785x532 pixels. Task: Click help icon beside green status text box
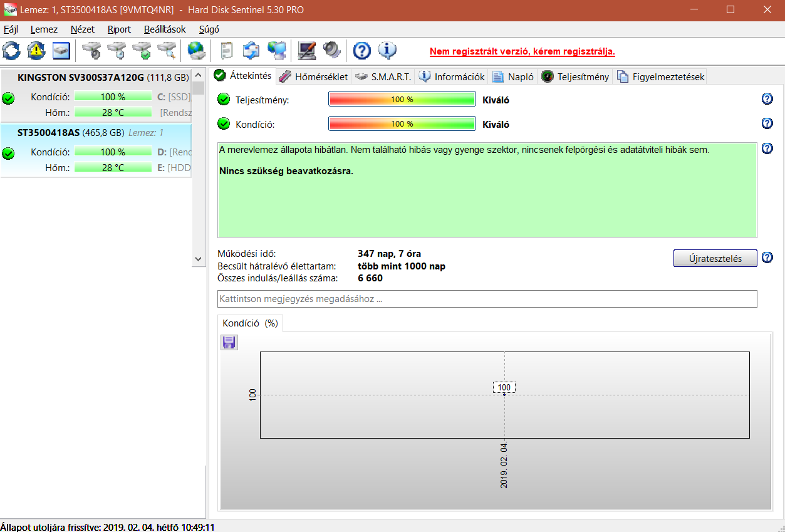767,149
